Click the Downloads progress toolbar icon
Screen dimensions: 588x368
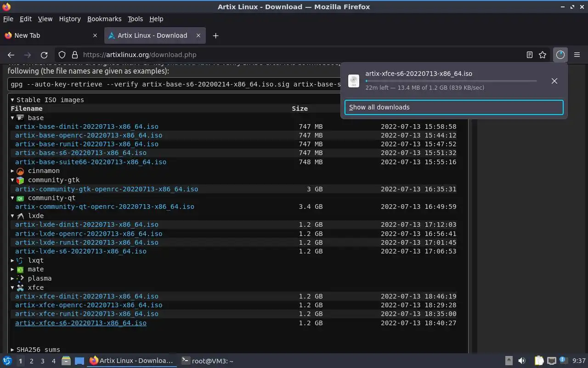point(560,55)
